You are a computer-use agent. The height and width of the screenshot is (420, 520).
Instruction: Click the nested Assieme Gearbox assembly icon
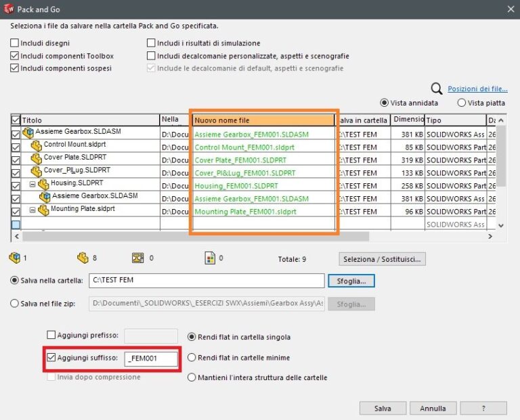point(45,197)
